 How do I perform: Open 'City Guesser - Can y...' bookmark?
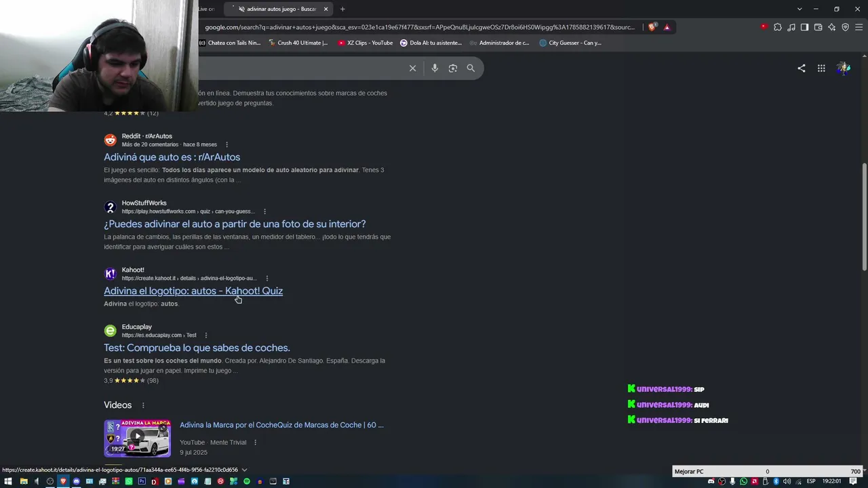[x=570, y=43]
